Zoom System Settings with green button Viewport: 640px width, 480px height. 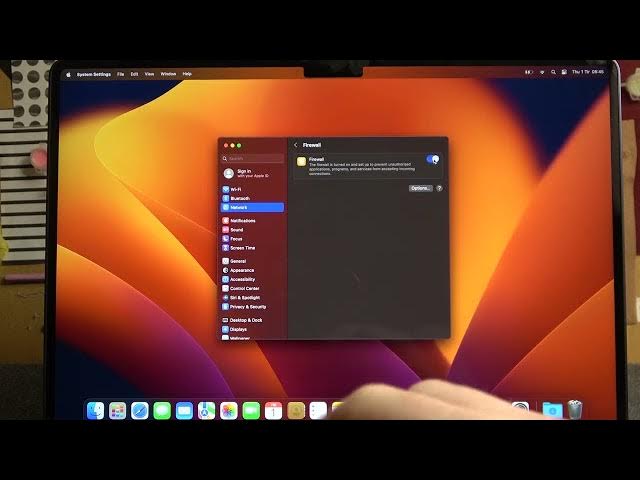point(239,145)
